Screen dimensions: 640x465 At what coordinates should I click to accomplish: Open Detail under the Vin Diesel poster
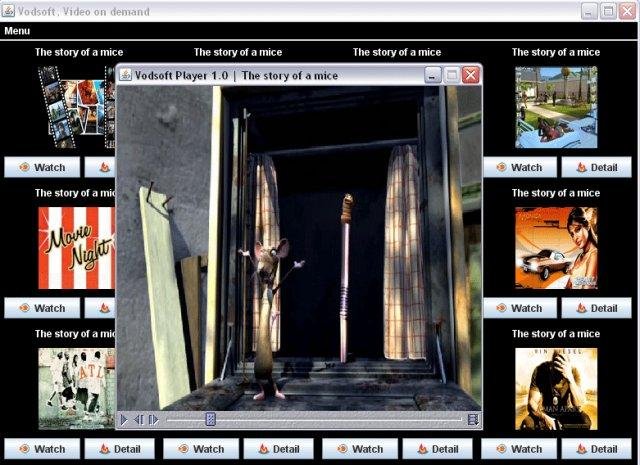[x=596, y=449]
